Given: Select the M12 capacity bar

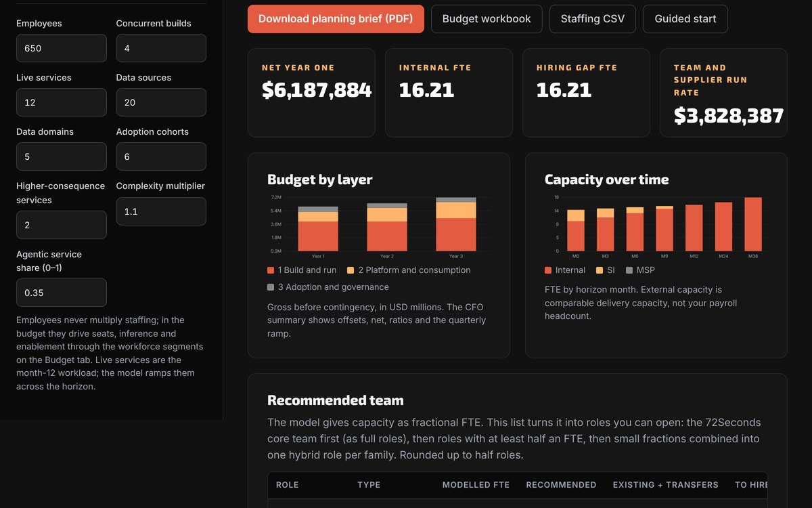Looking at the screenshot, I should point(694,228).
